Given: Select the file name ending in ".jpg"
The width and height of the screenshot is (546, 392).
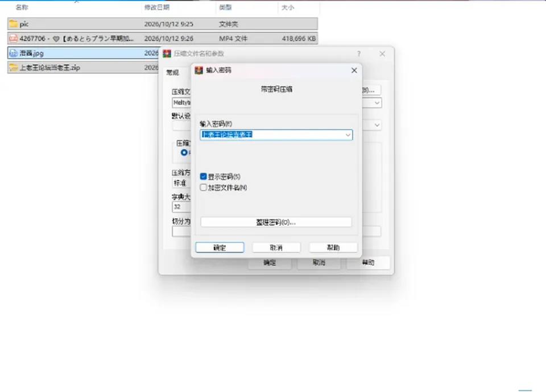Looking at the screenshot, I should tap(31, 53).
